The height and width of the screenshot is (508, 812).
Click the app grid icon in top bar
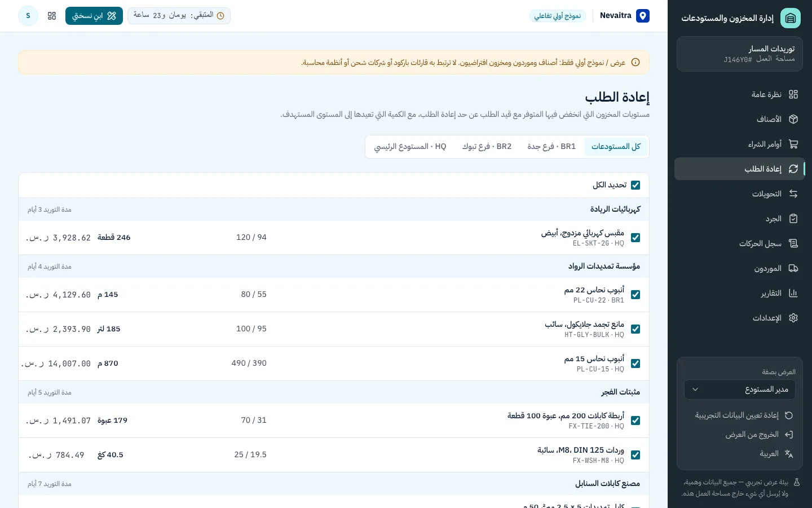(52, 16)
